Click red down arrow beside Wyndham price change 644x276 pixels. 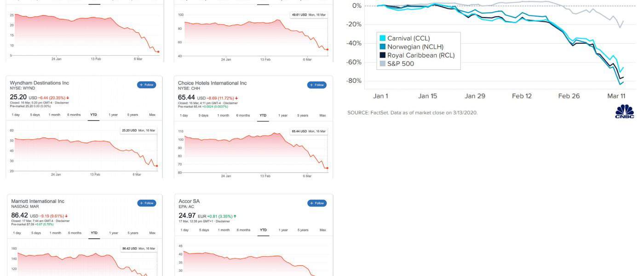(69, 98)
